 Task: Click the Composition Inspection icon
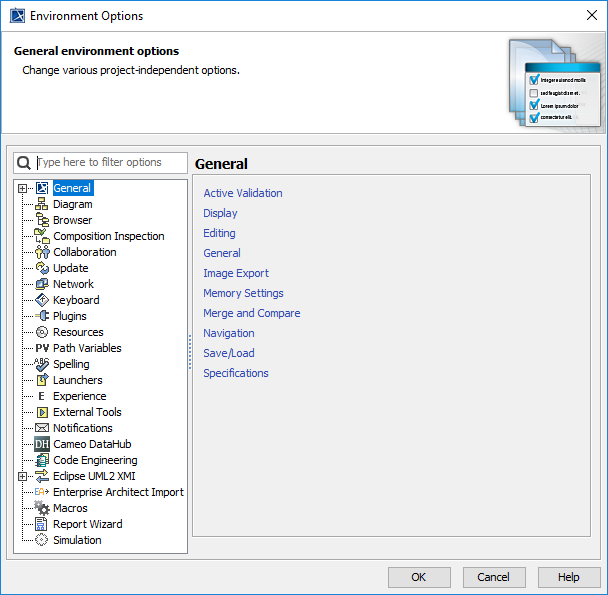tap(42, 236)
